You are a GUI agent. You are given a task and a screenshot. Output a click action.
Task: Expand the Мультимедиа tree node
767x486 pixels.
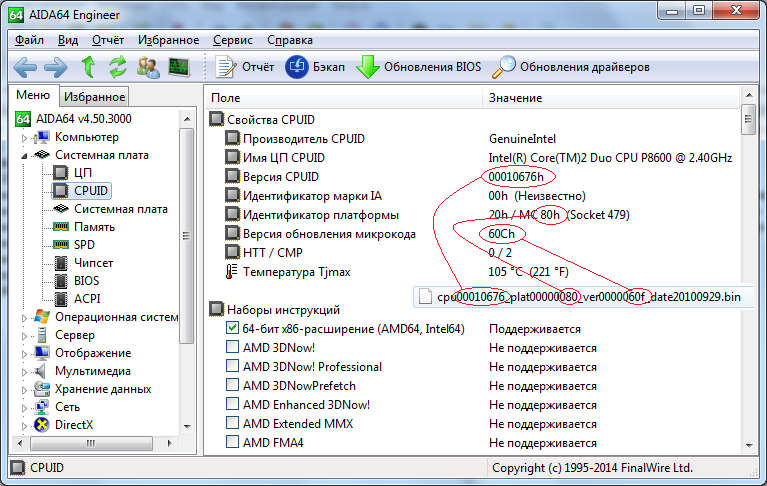point(24,373)
